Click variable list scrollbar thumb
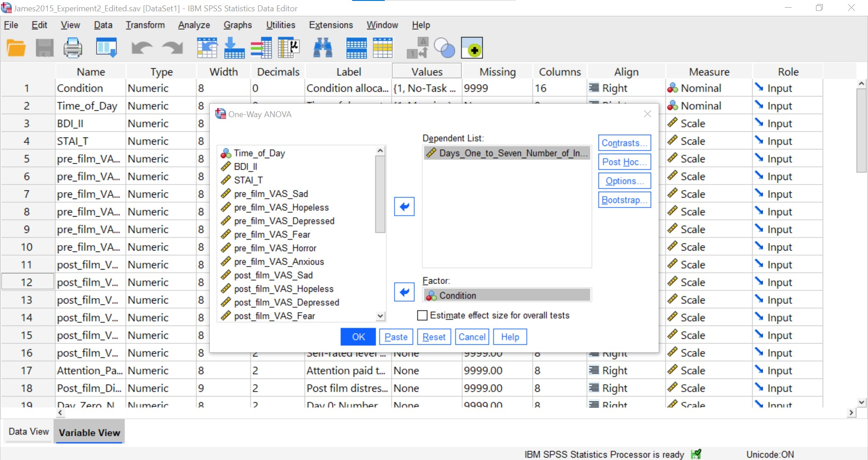This screenshot has width=868, height=460. point(380,194)
